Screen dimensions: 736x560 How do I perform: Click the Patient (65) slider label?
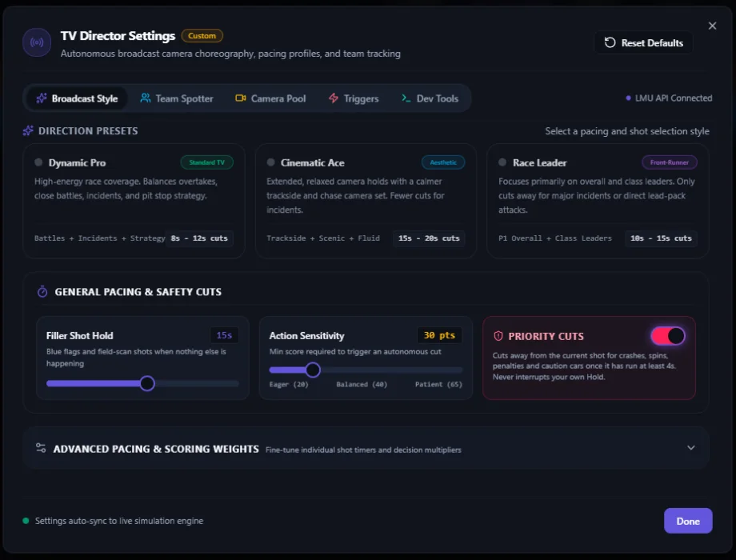(438, 384)
